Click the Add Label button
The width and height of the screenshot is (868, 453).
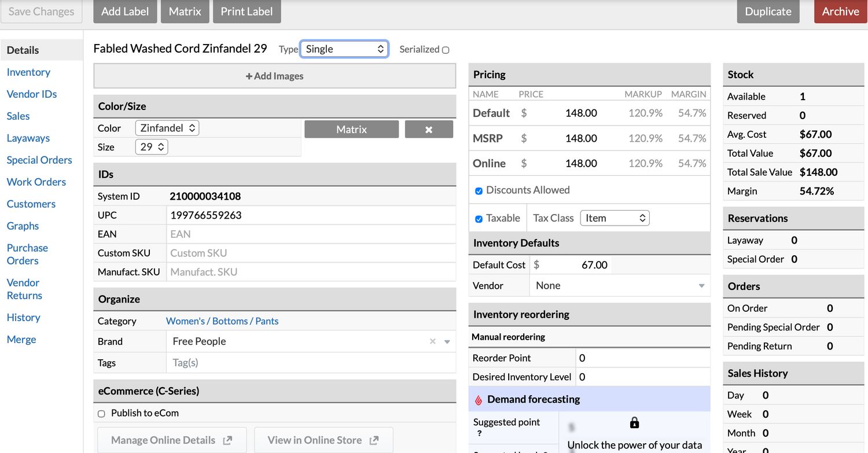(125, 12)
